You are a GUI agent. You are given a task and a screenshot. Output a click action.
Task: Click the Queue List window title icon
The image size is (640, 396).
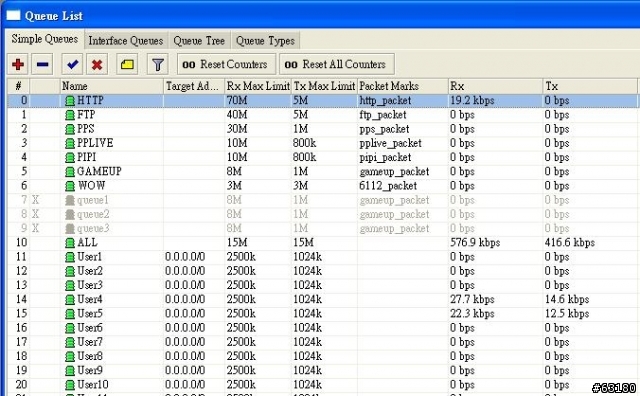coord(13,16)
